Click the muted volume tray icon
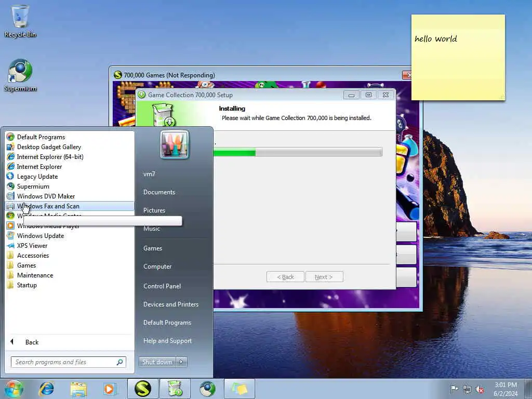This screenshot has width=532, height=399. [480, 390]
